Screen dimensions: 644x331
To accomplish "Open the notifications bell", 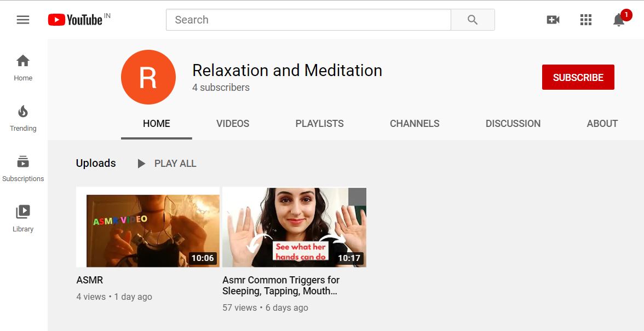I will [x=619, y=20].
